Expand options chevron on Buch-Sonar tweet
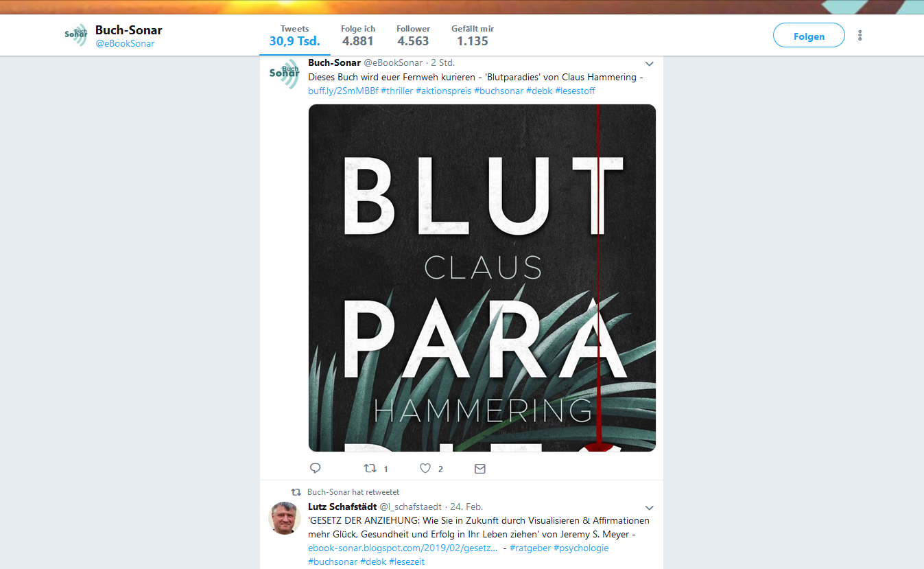The height and width of the screenshot is (569, 924). (649, 64)
